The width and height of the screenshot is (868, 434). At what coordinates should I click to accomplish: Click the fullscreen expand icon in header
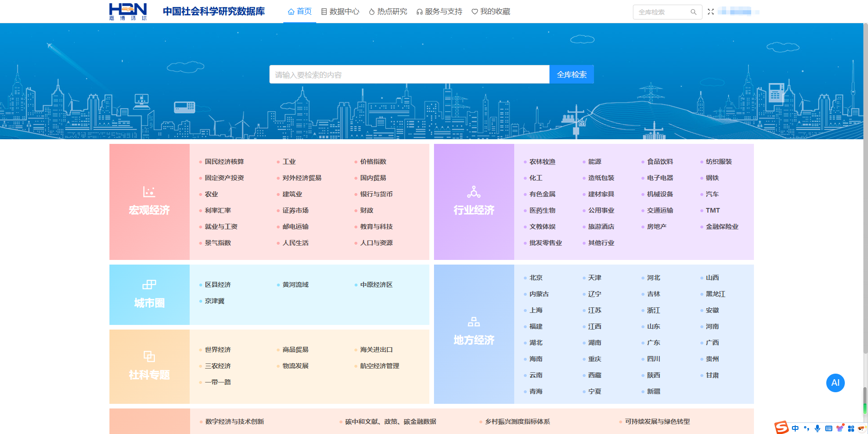(711, 12)
